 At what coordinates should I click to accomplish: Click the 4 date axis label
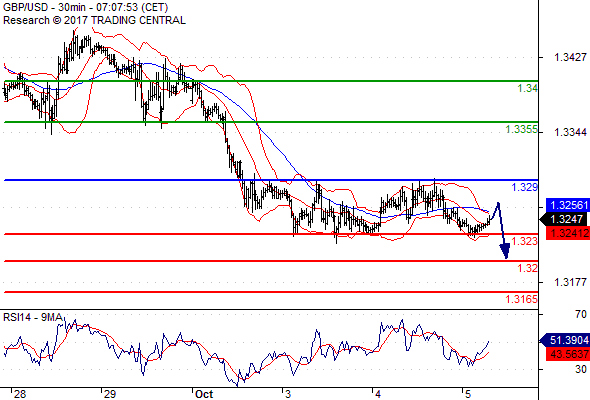coord(378,394)
